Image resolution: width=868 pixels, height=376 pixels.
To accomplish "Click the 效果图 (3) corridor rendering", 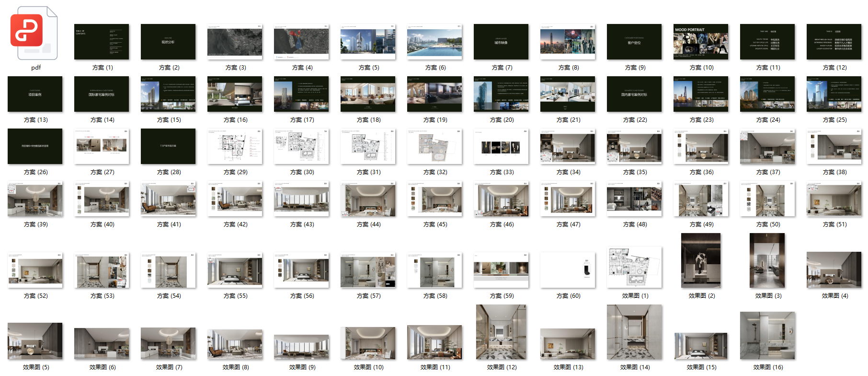I will [x=767, y=260].
